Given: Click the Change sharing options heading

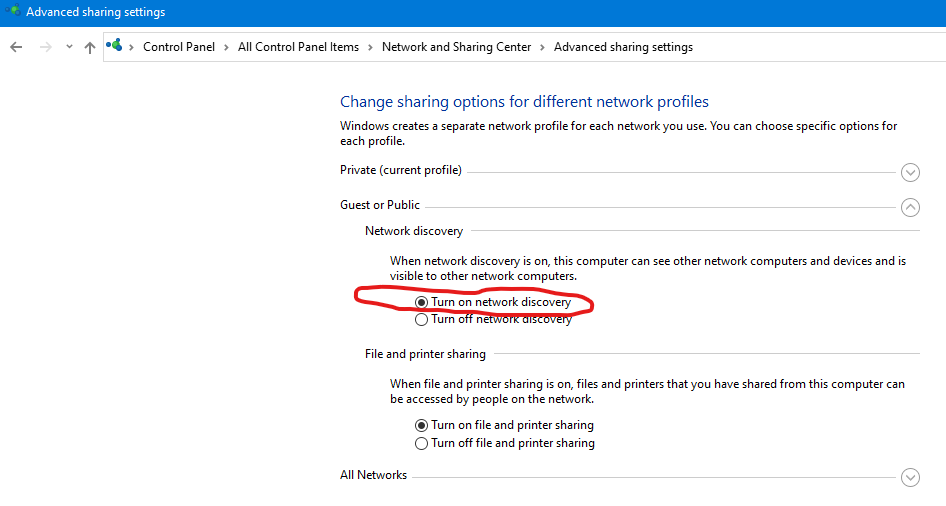Looking at the screenshot, I should click(524, 102).
